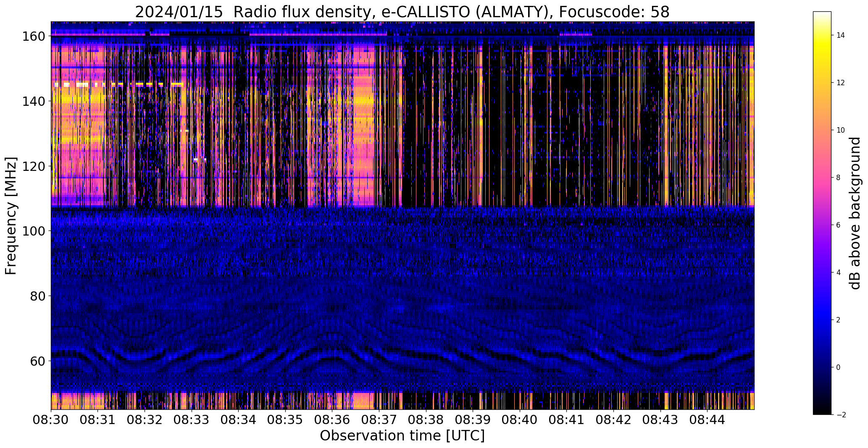Click the colorbar tick label 8

click(839, 178)
